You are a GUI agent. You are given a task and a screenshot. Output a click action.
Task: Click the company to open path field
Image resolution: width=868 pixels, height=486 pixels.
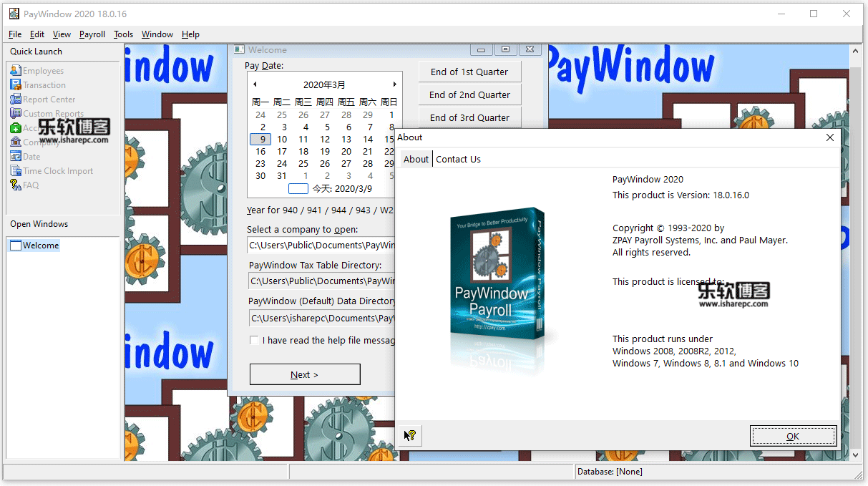321,245
